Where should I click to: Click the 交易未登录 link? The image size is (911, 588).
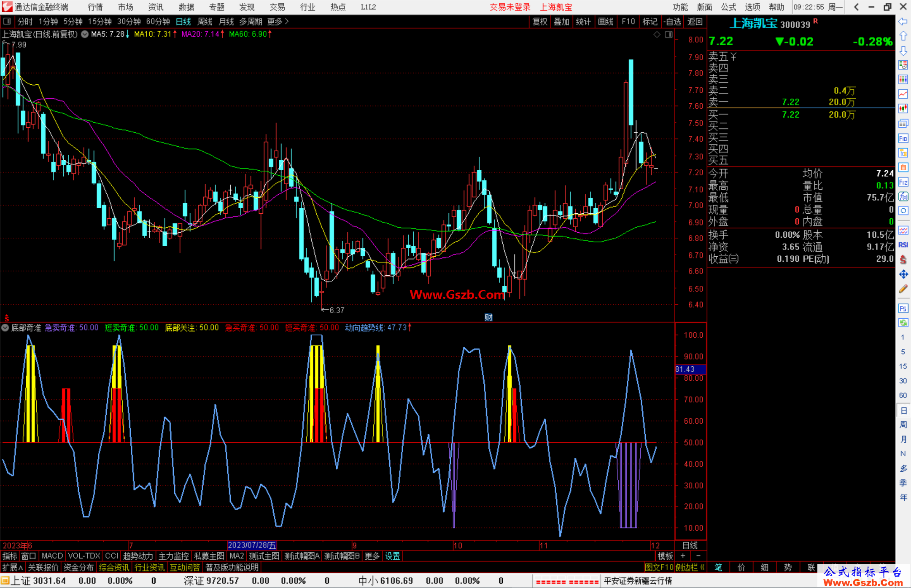click(x=510, y=7)
